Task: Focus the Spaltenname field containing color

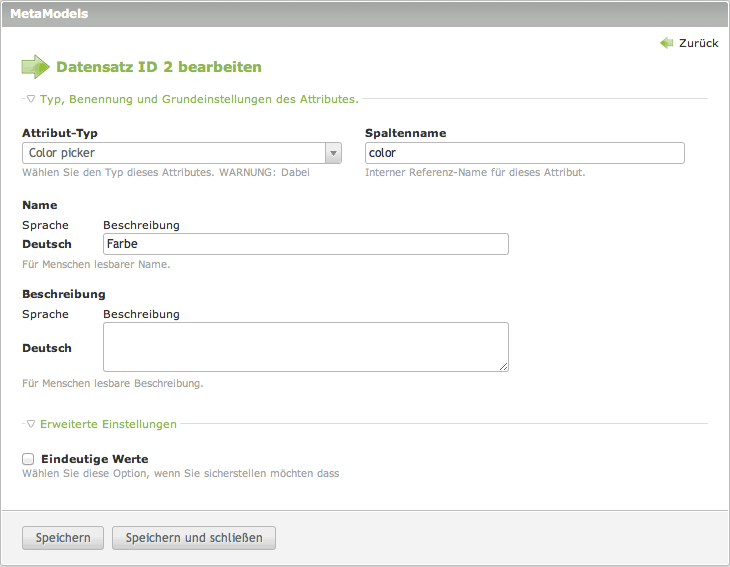Action: click(x=524, y=153)
